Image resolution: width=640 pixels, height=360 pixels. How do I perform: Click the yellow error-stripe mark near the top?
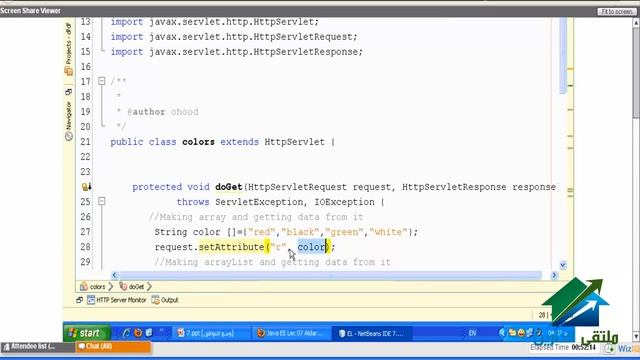coord(570,69)
